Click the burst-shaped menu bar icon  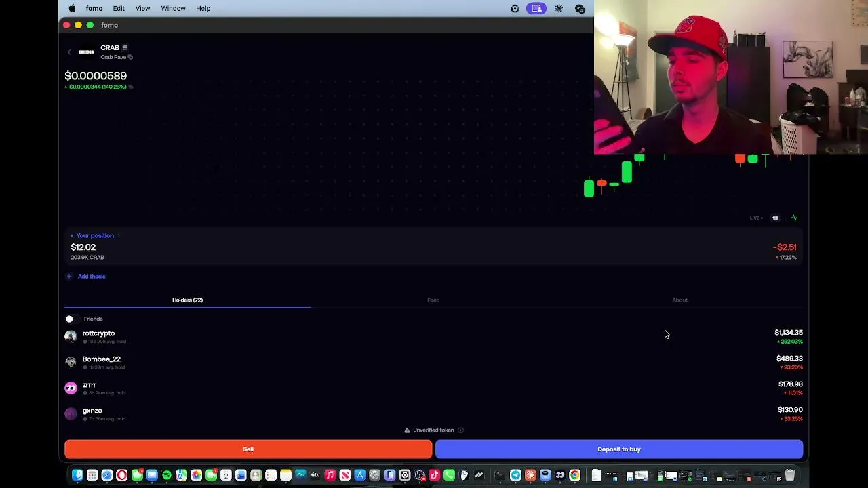[559, 9]
